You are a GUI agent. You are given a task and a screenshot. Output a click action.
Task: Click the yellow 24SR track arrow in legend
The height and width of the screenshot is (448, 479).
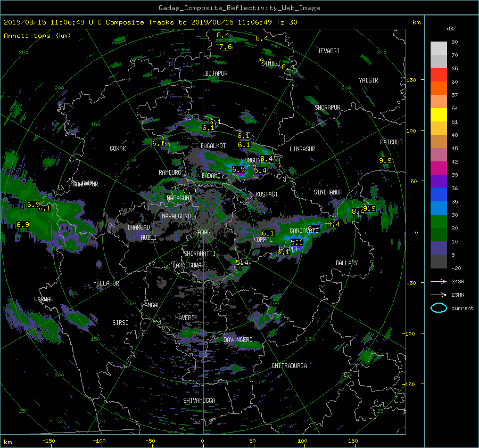tap(439, 282)
